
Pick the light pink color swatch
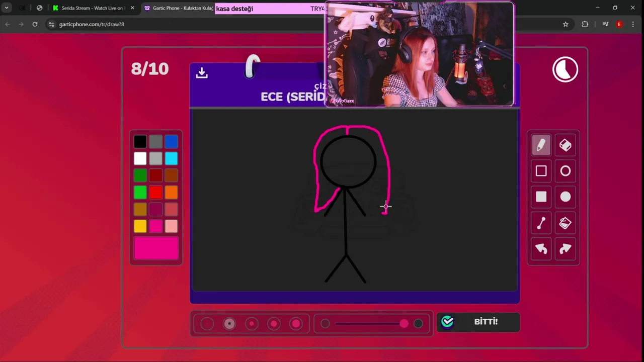point(172,226)
